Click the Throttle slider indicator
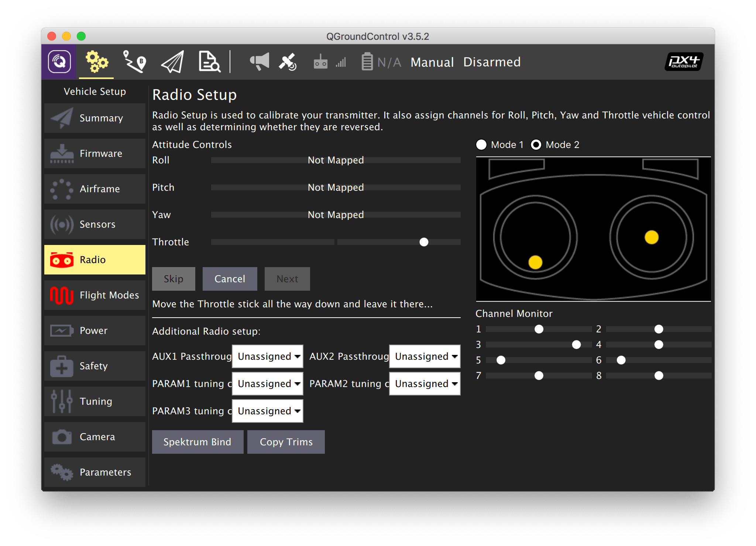The height and width of the screenshot is (546, 756). click(424, 242)
